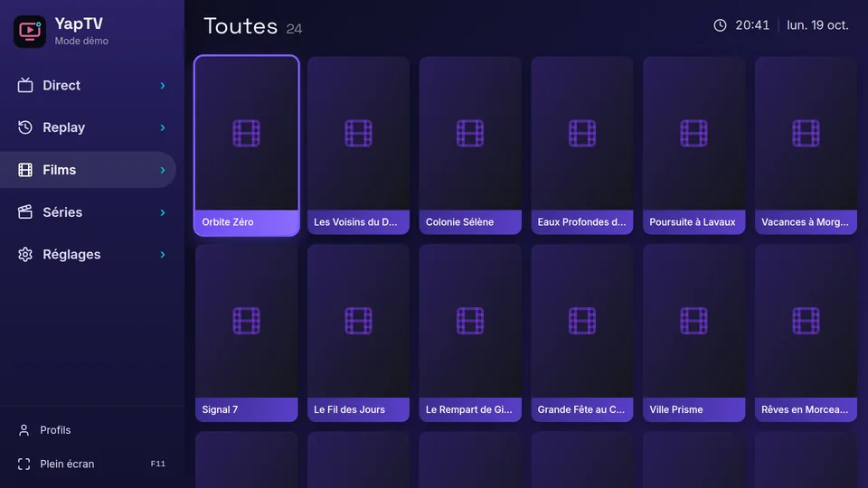Expand the Séries menu chevron
Screen dimensions: 868x488
point(162,211)
